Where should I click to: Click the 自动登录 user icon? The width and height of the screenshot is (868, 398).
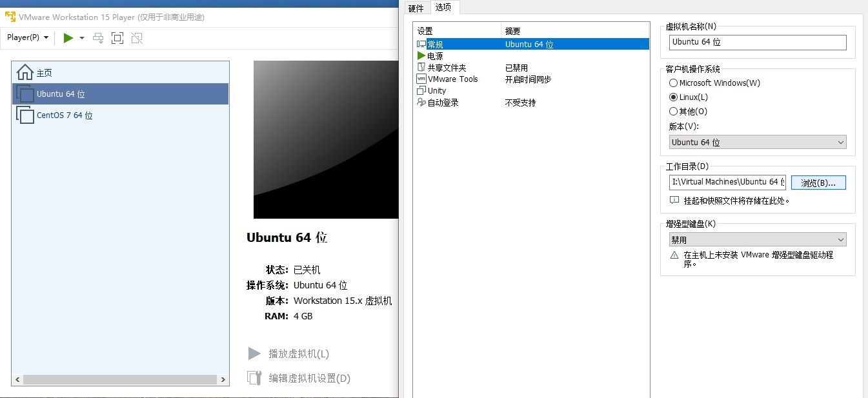421,103
